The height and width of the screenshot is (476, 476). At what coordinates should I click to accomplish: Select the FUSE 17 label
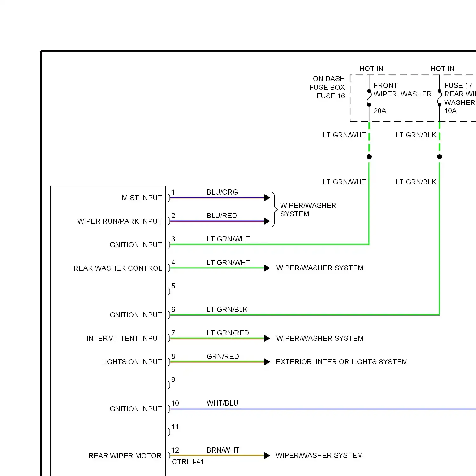458,85
